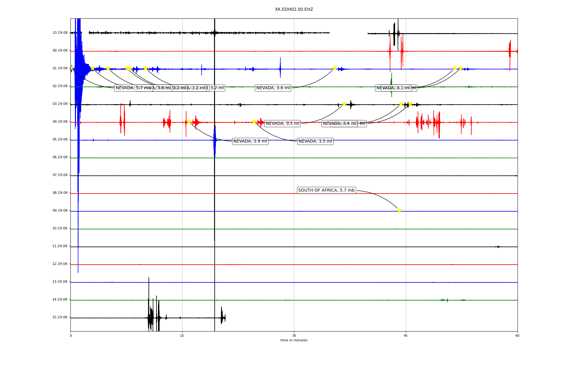Click the 15:29:08 time label
This screenshot has height=368, width=588.
(x=60, y=317)
